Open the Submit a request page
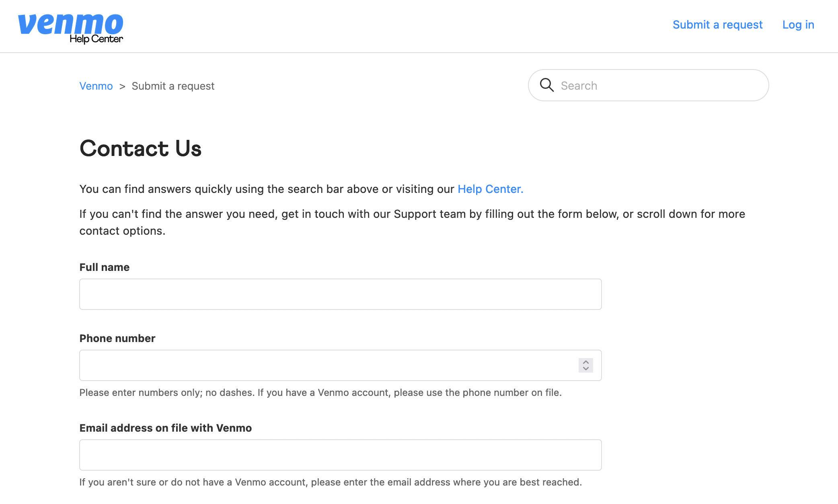838x504 pixels. click(717, 25)
